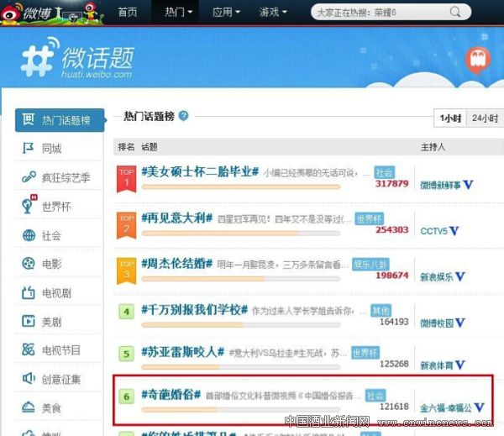Select 热门话题榜 in the sidebar
The height and width of the screenshot is (436, 504).
point(60,120)
